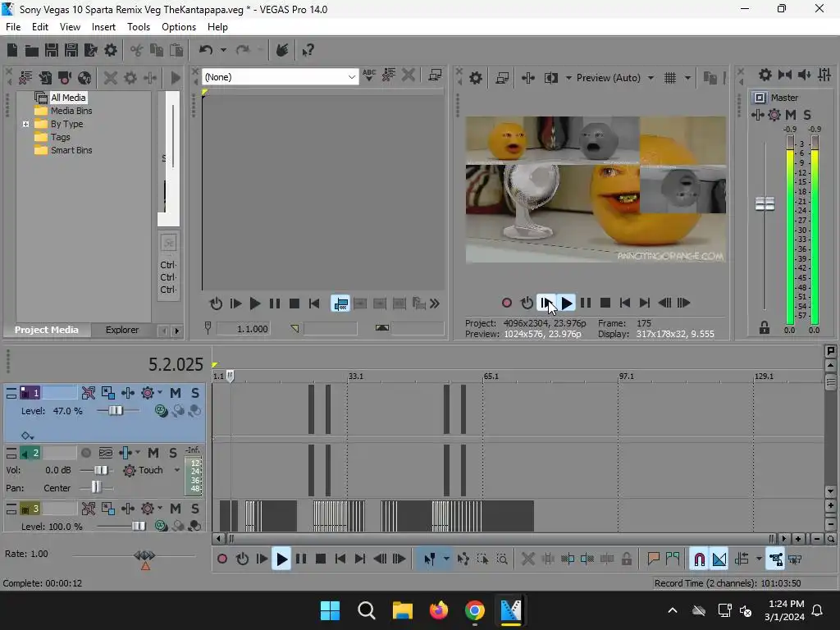Open the Options menu
The width and height of the screenshot is (840, 630).
(x=179, y=27)
